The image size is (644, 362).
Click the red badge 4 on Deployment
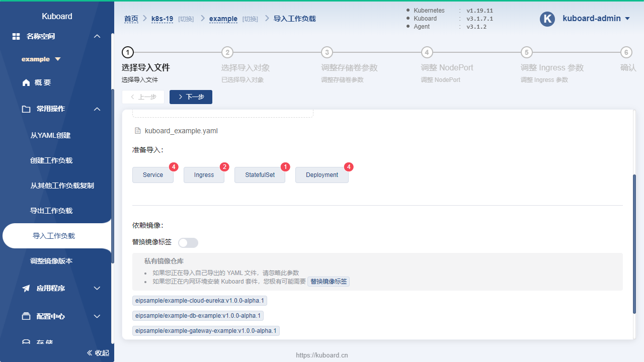[349, 167]
